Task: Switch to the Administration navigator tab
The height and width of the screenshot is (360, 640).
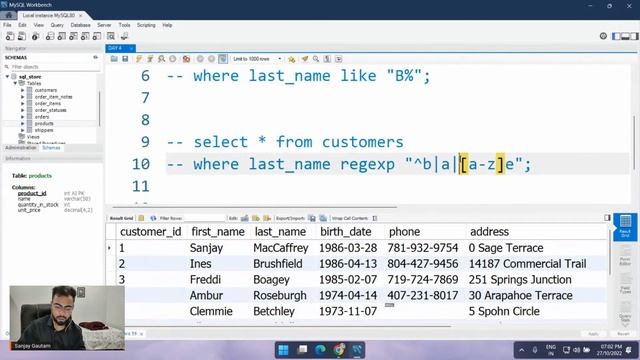Action: [x=21, y=148]
